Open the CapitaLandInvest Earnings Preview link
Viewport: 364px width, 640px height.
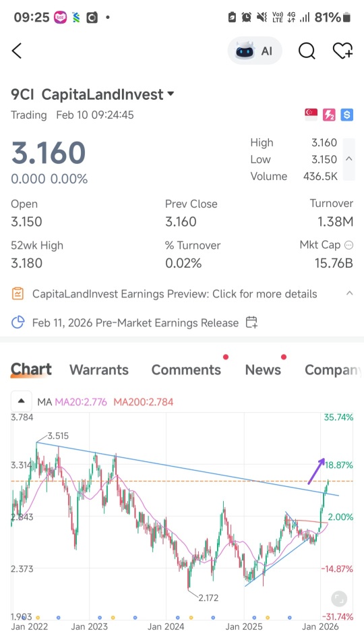point(175,294)
